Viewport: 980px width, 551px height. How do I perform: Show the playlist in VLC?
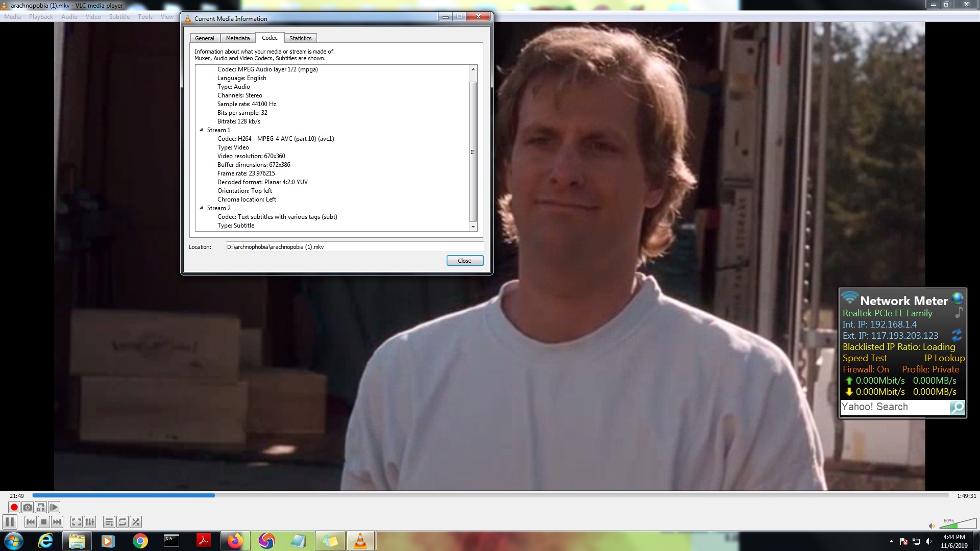[x=109, y=522]
